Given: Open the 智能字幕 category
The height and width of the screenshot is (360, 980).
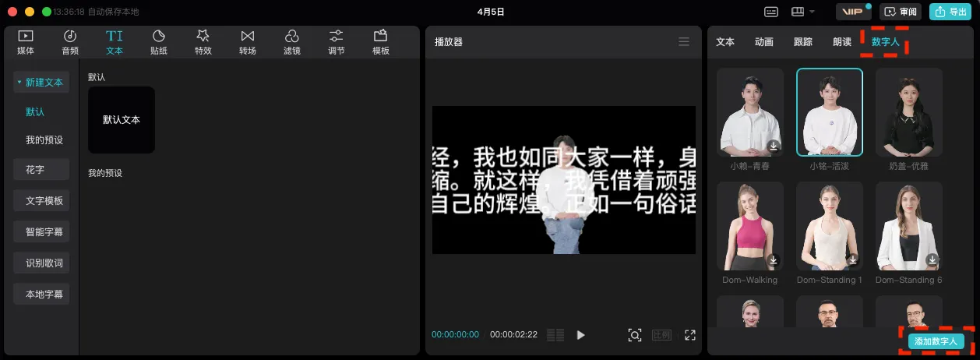Looking at the screenshot, I should [41, 231].
